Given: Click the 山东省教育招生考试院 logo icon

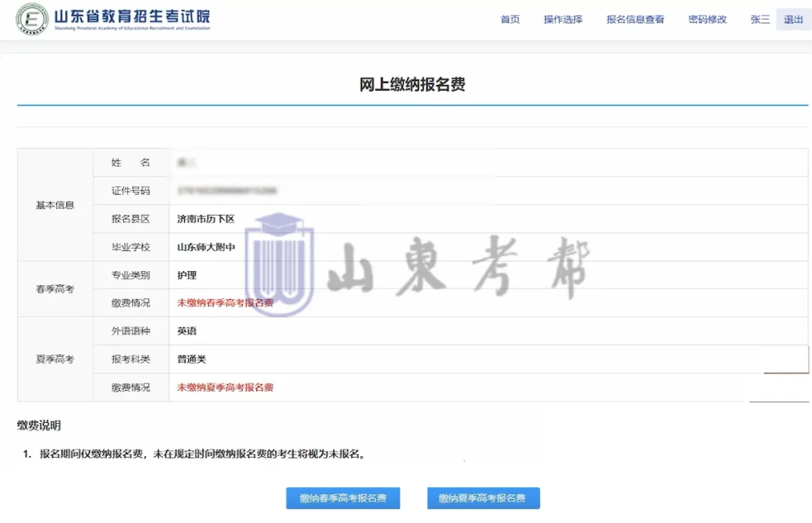Looking at the screenshot, I should tap(32, 19).
